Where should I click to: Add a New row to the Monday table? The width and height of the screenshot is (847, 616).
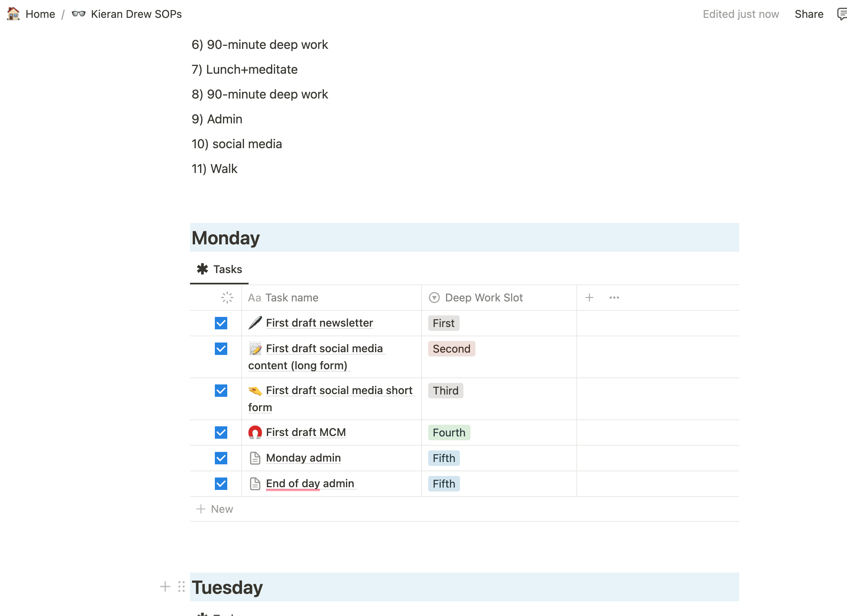click(x=215, y=509)
